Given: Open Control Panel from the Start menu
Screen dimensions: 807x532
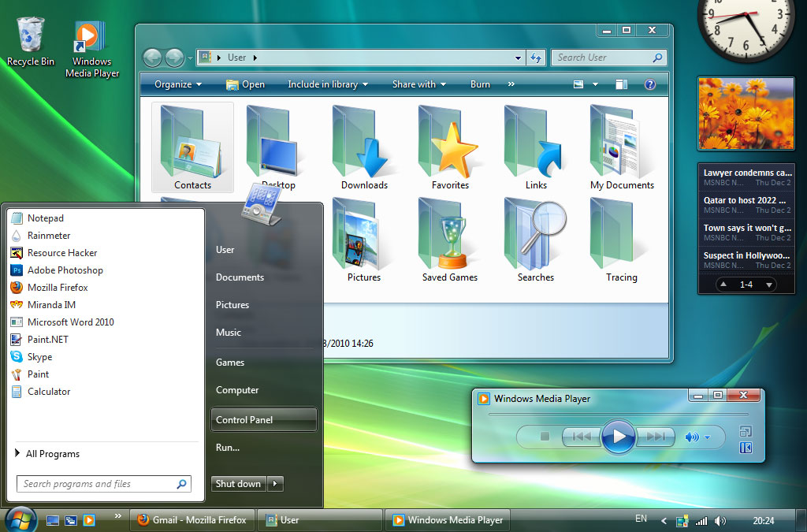Looking at the screenshot, I should point(264,420).
